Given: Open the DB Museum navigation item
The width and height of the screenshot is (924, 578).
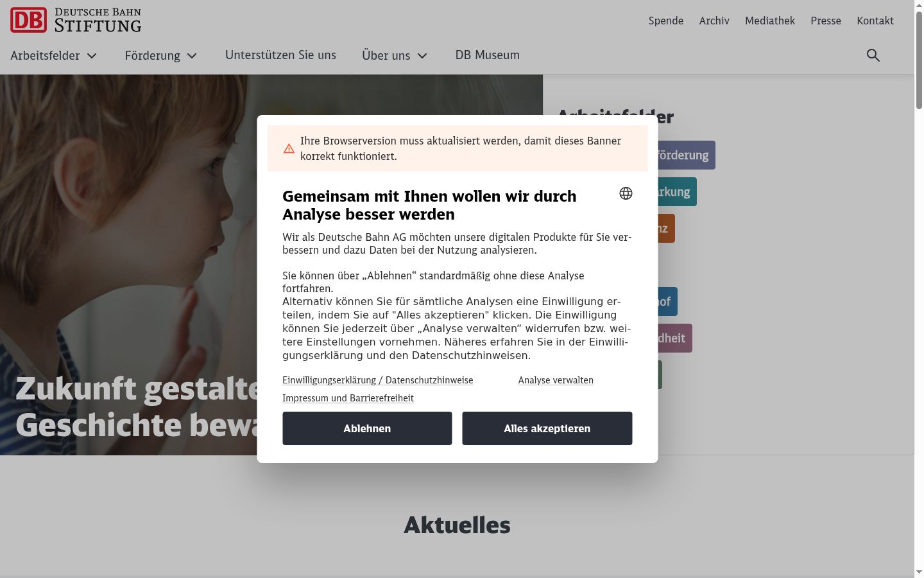Looking at the screenshot, I should tap(488, 55).
